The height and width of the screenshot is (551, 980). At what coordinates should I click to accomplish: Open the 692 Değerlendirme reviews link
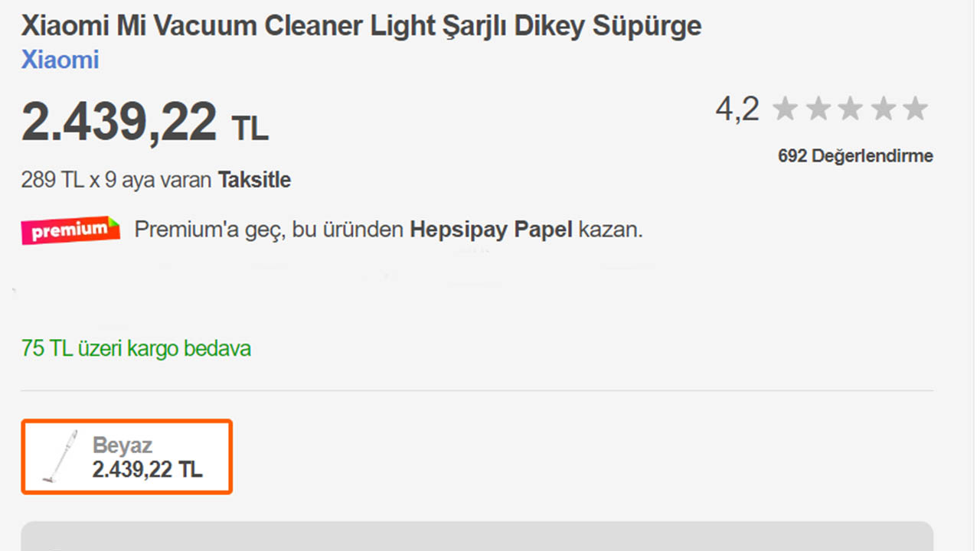[855, 156]
